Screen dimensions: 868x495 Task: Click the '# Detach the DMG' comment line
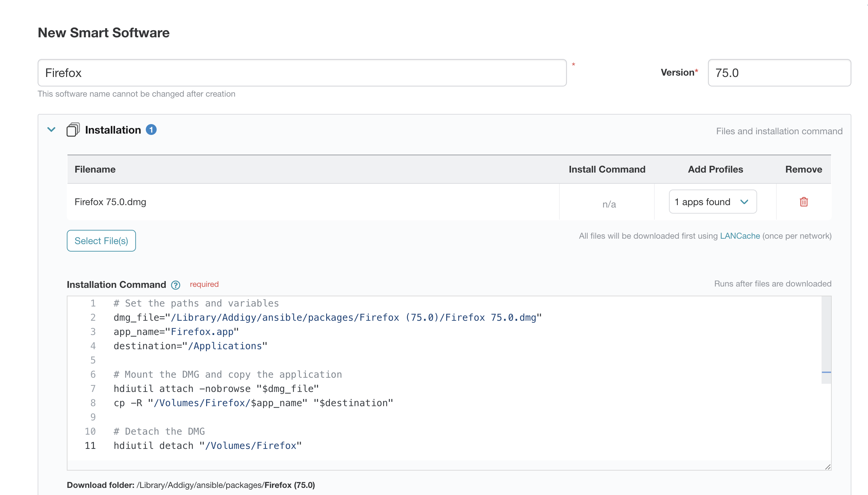tap(159, 431)
